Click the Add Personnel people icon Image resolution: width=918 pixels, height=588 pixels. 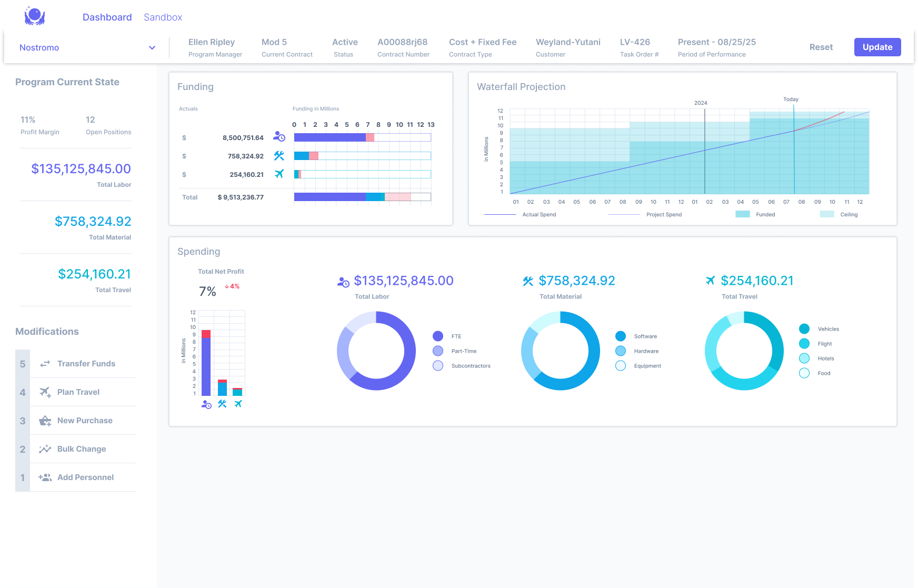pyautogui.click(x=45, y=477)
